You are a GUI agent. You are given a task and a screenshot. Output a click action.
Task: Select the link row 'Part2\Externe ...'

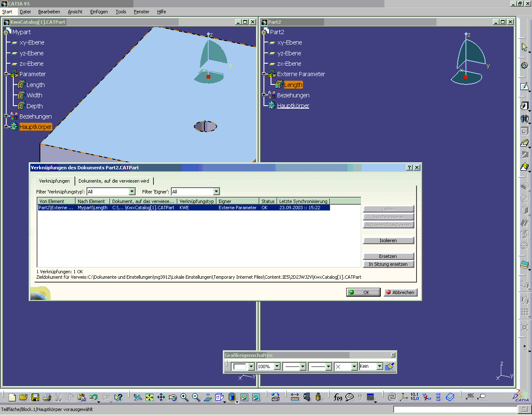[x=184, y=208]
